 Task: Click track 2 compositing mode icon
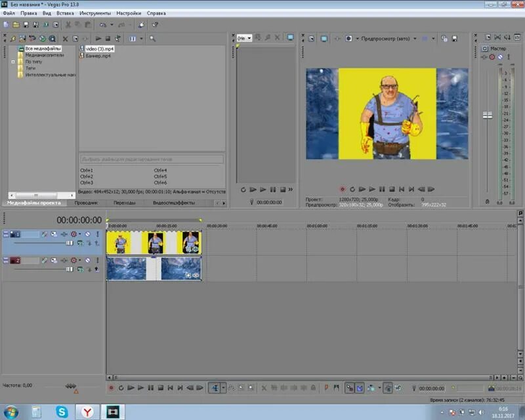[80, 269]
